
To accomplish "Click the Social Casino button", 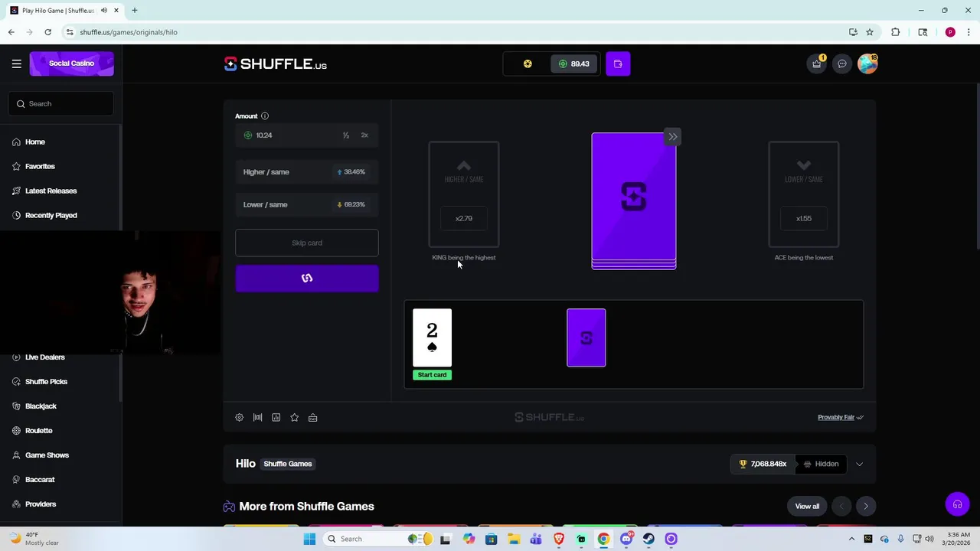I will coord(72,64).
